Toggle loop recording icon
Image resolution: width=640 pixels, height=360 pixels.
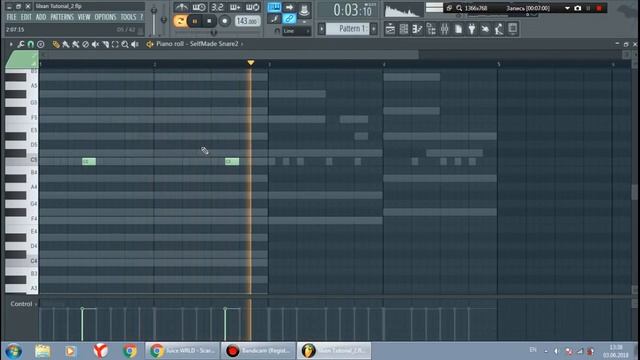pyautogui.click(x=253, y=7)
